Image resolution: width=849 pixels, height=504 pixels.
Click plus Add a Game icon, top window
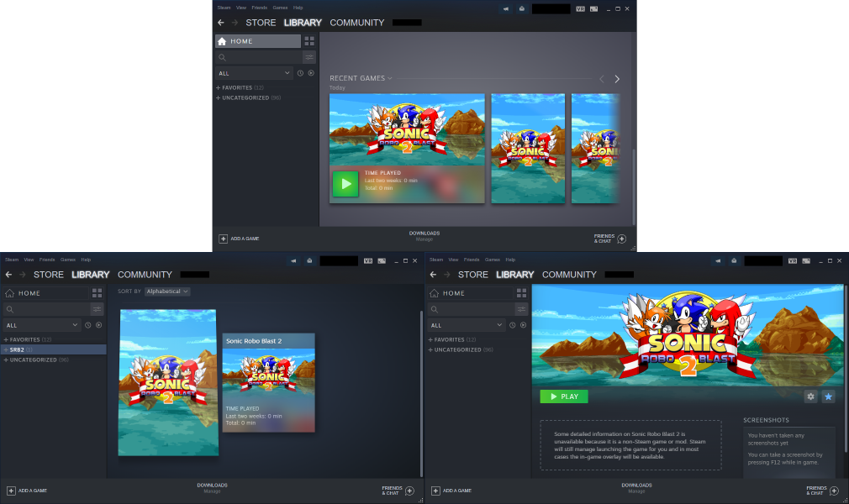(x=223, y=239)
